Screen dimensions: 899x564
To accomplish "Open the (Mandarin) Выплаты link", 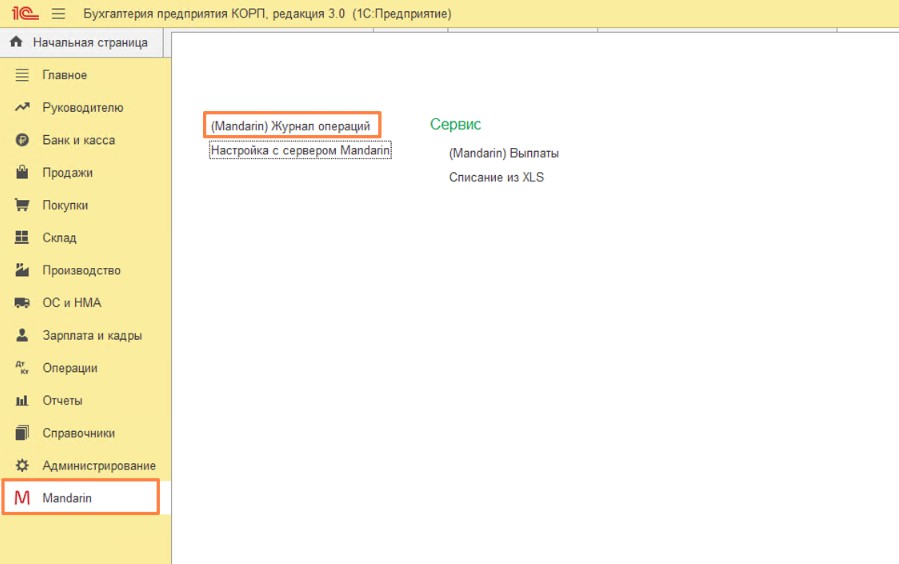I will click(x=503, y=153).
